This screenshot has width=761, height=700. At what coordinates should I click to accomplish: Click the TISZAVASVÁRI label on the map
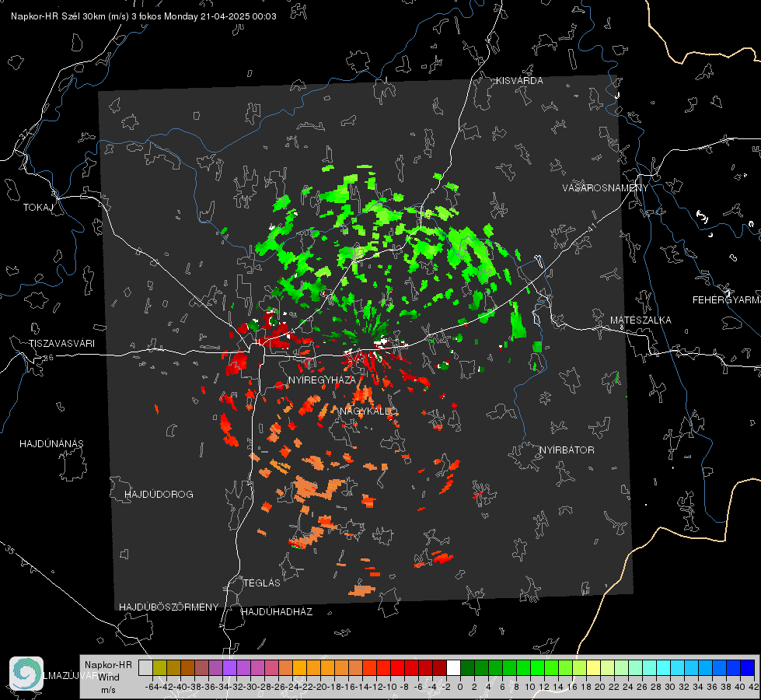point(61,344)
